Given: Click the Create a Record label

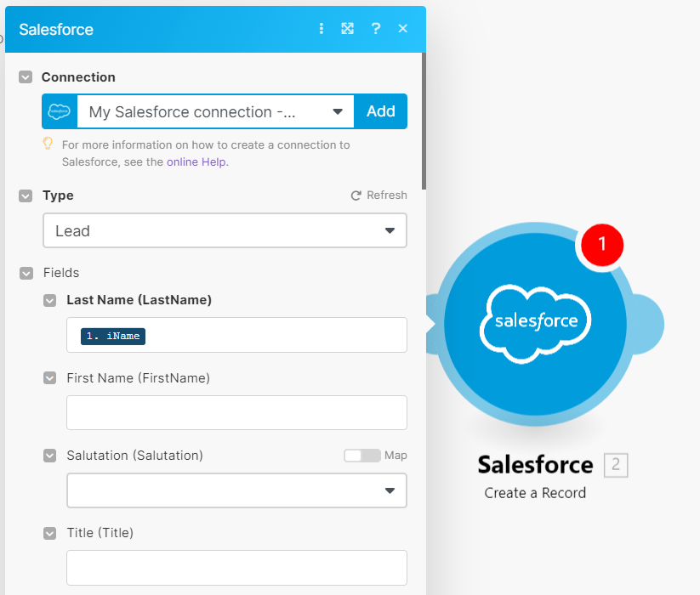Looking at the screenshot, I should point(535,493).
